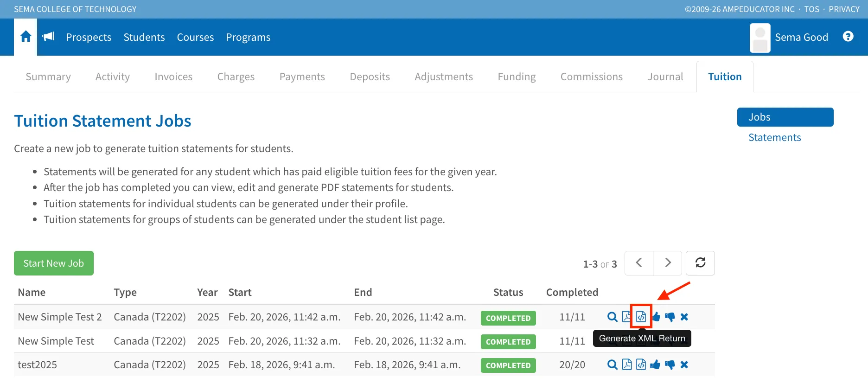Delete the test2025 job

coord(684,365)
